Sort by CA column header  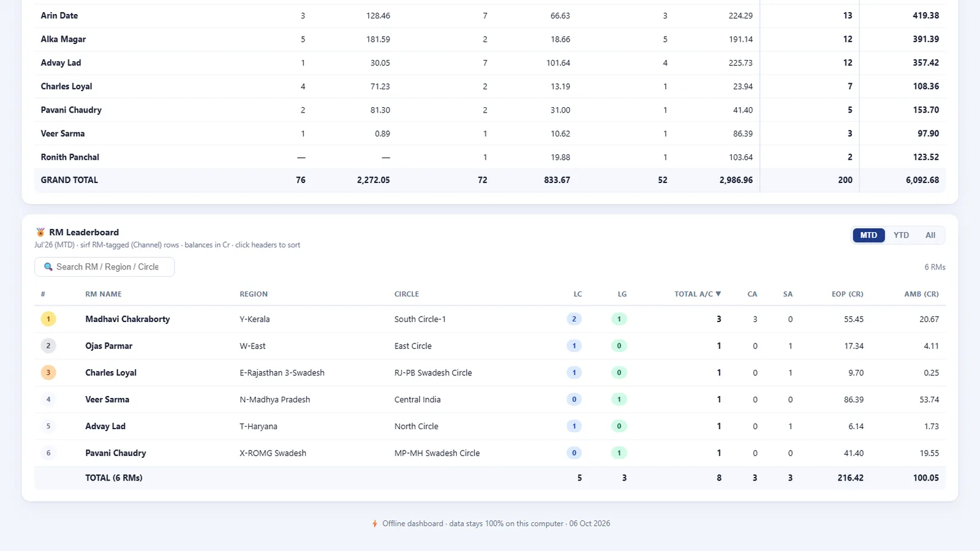(x=752, y=294)
